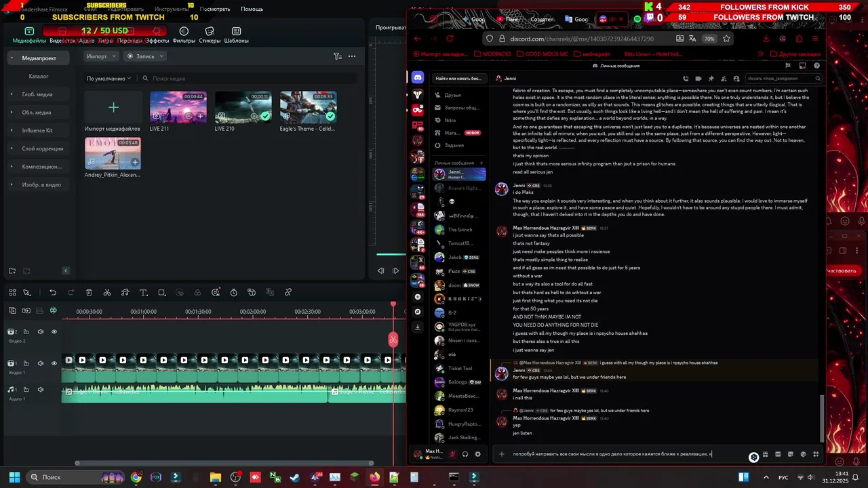The width and height of the screenshot is (868, 488).
Task: Open pinned messages in Discord chat
Action: tap(712, 79)
